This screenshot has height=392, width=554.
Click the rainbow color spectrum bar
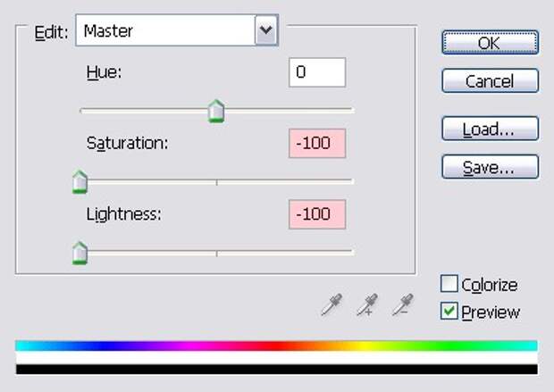[x=276, y=346]
